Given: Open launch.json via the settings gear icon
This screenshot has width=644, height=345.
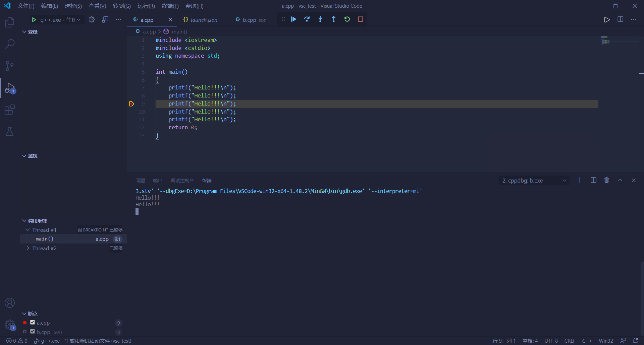Looking at the screenshot, I should pos(92,19).
